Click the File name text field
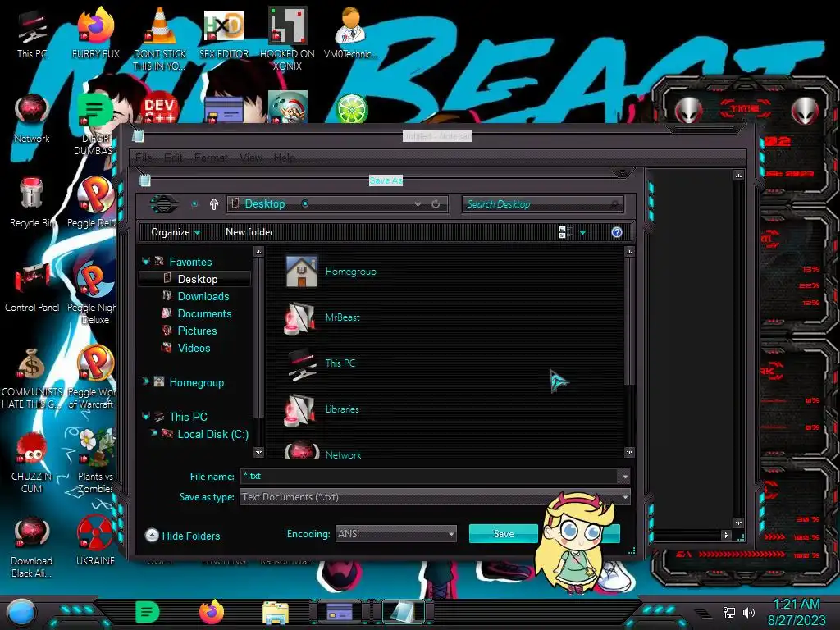Screen dimensions: 840x630 point(429,477)
